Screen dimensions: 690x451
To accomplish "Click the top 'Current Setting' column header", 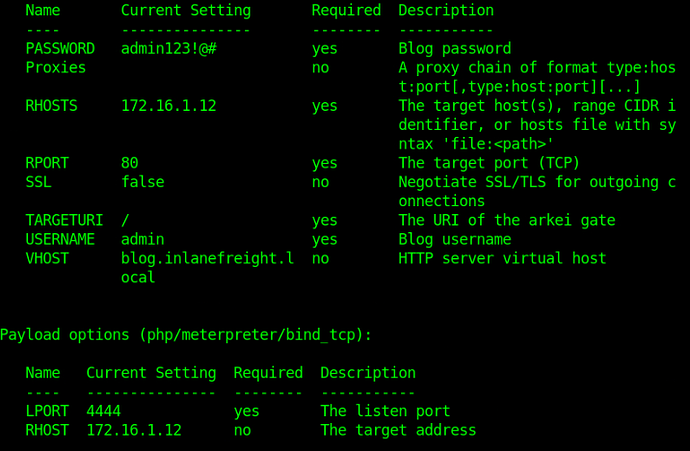I will point(186,11).
